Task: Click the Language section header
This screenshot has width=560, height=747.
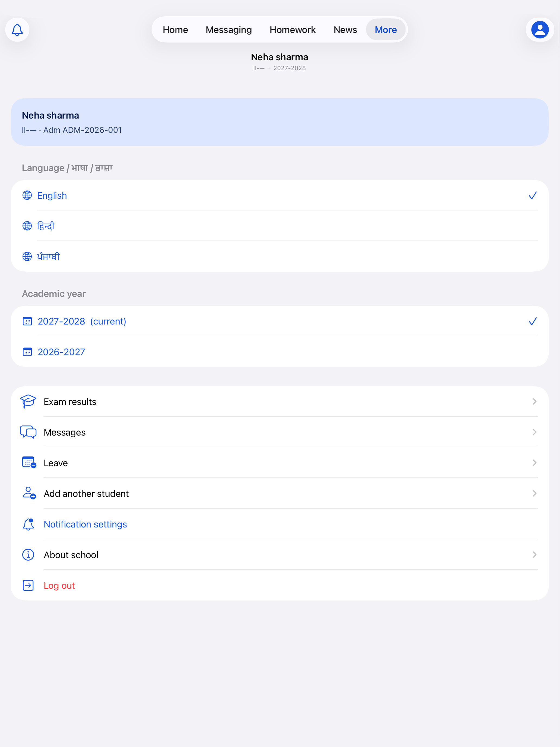Action: tap(67, 168)
